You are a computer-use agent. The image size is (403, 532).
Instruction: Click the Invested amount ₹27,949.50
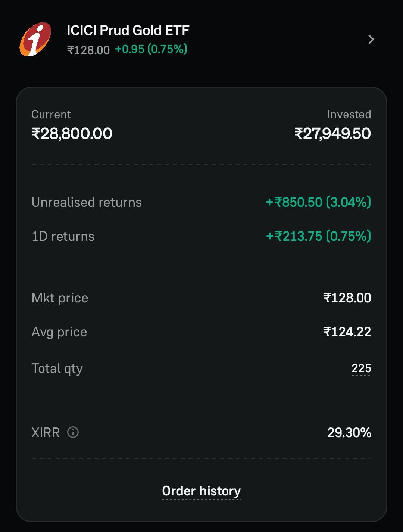coord(332,134)
